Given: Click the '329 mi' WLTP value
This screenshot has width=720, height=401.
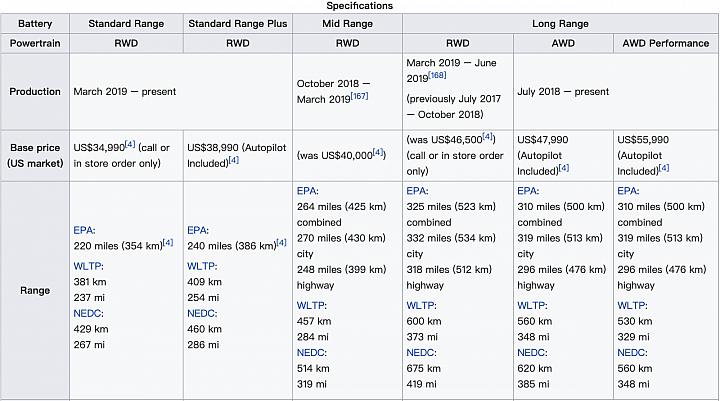Looking at the screenshot, I should tap(633, 337).
